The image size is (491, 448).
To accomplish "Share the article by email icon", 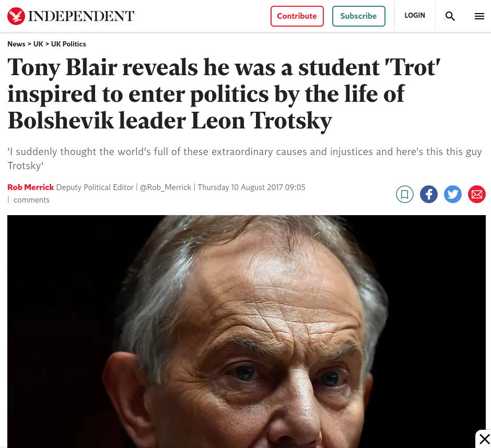I will tap(477, 194).
